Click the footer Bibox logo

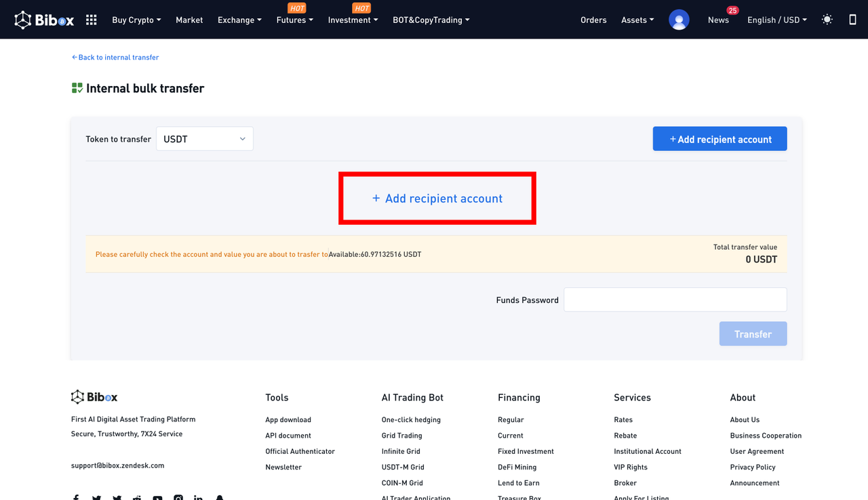pos(94,397)
